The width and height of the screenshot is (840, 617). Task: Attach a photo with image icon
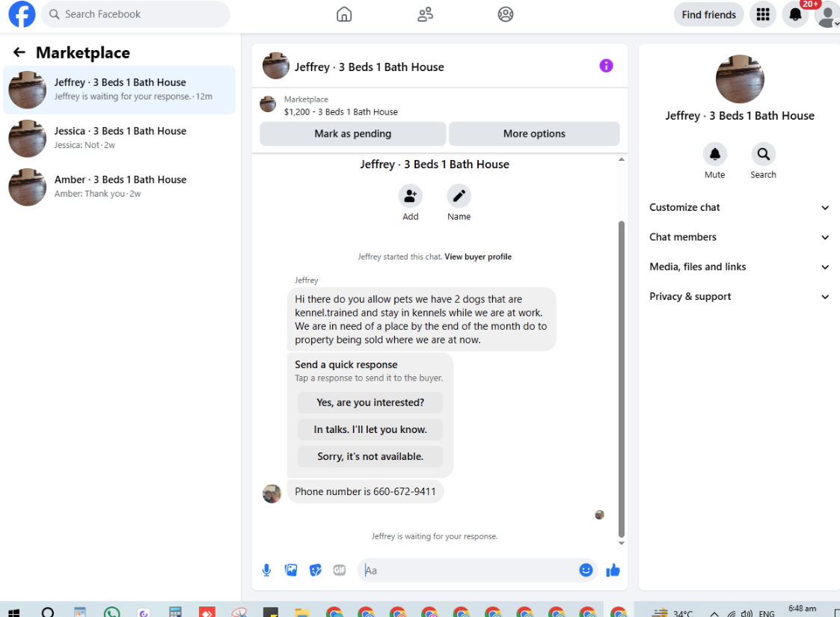pos(291,571)
